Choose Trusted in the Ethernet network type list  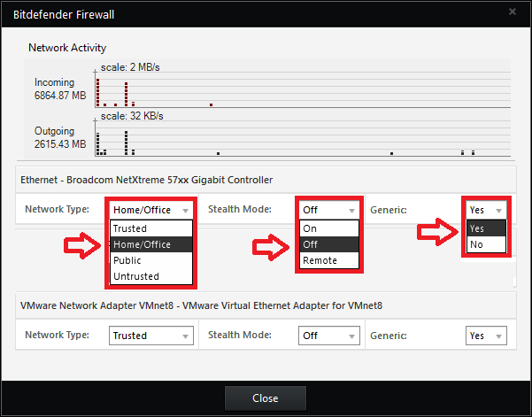pos(151,228)
